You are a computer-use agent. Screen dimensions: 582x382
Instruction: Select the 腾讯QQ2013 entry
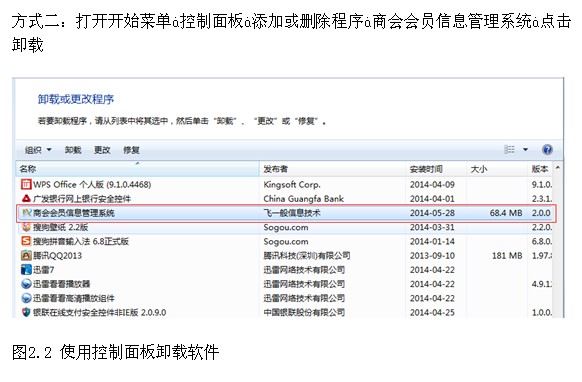[284, 255]
